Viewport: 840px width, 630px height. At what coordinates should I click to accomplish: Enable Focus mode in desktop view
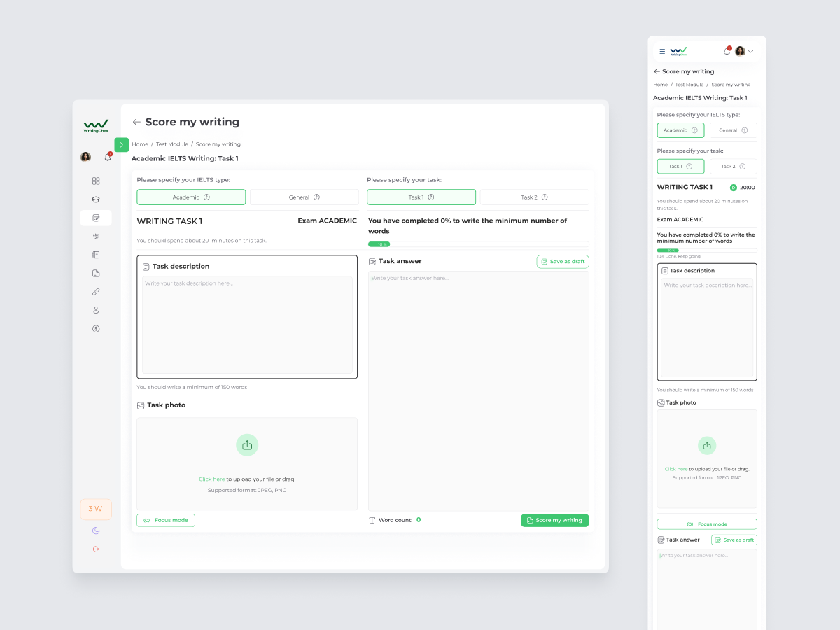[166, 520]
